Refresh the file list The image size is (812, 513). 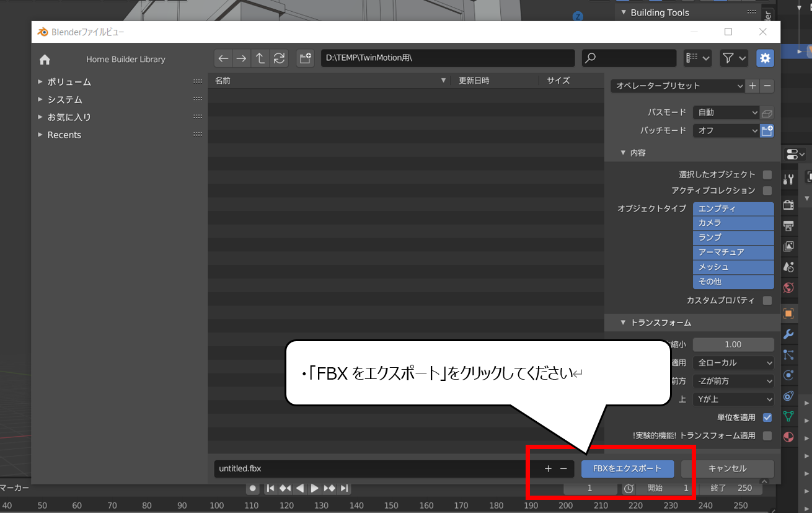(x=280, y=58)
